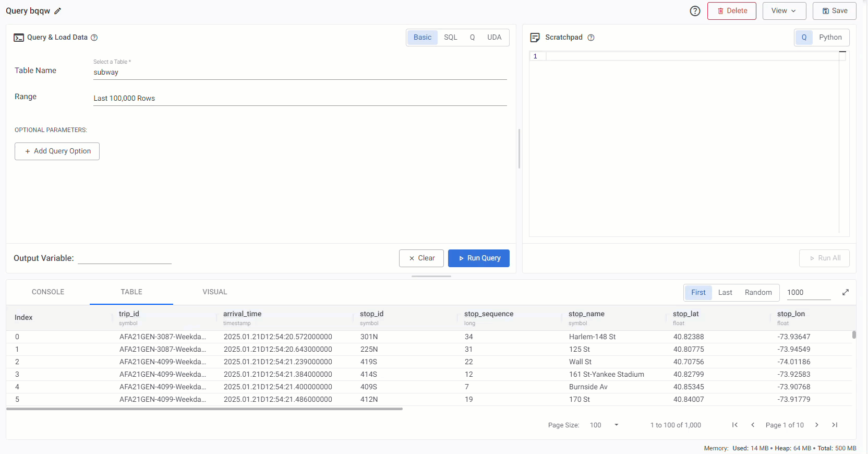Go to last results page

(x=835, y=425)
